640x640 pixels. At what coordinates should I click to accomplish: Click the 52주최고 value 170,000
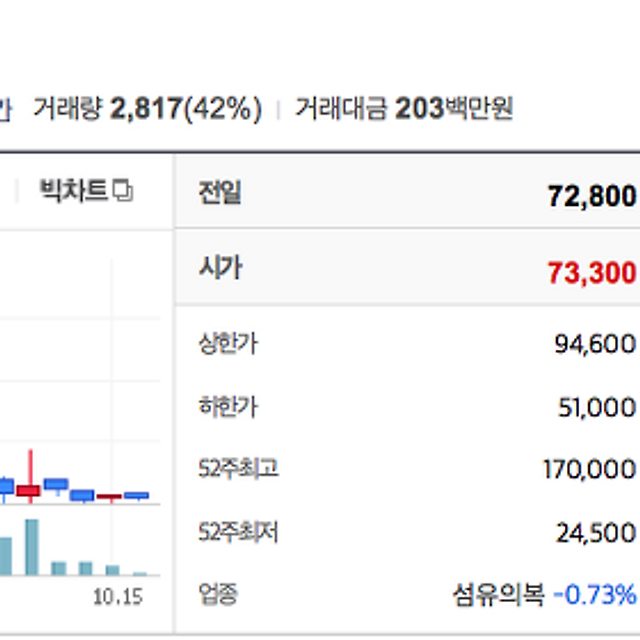tap(589, 469)
